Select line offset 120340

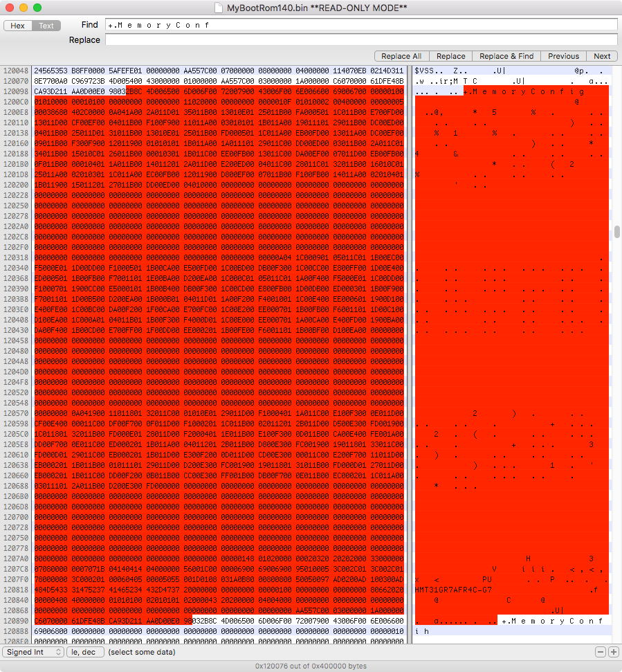[x=16, y=268]
